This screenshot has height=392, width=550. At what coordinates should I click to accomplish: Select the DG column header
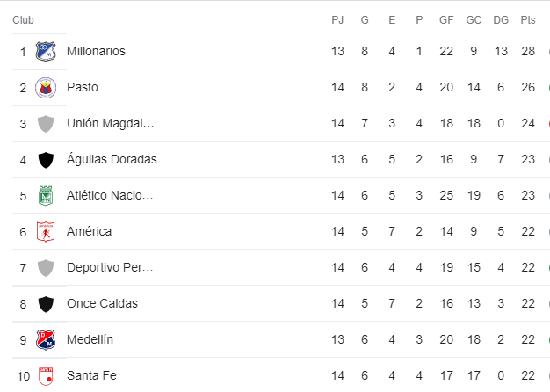(x=501, y=20)
